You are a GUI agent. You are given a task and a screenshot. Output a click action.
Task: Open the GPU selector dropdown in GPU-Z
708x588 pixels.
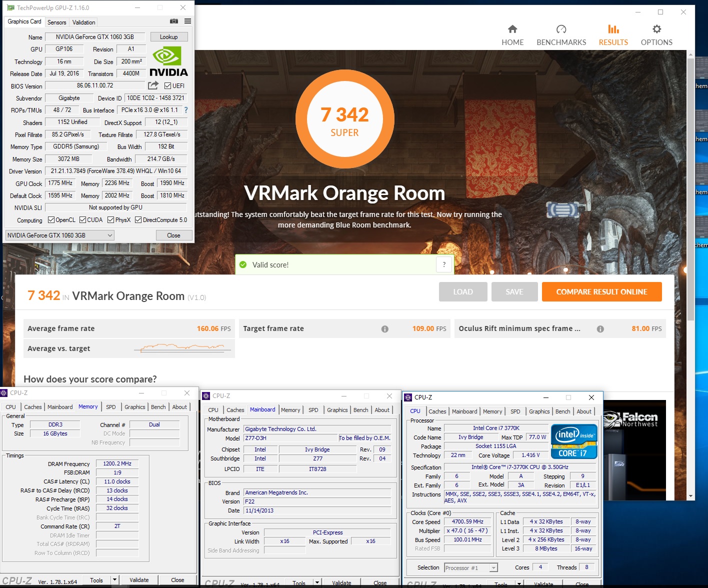[x=60, y=235]
